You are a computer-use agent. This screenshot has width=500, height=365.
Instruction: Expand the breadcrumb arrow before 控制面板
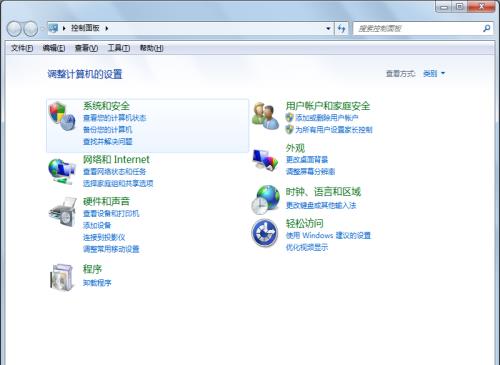click(x=64, y=28)
